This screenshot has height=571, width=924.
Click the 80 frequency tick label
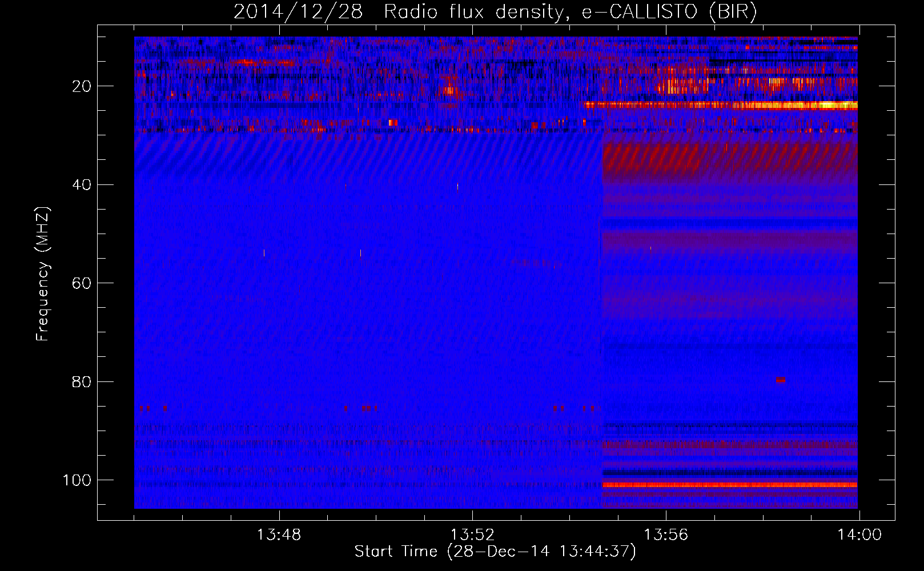[x=82, y=381]
